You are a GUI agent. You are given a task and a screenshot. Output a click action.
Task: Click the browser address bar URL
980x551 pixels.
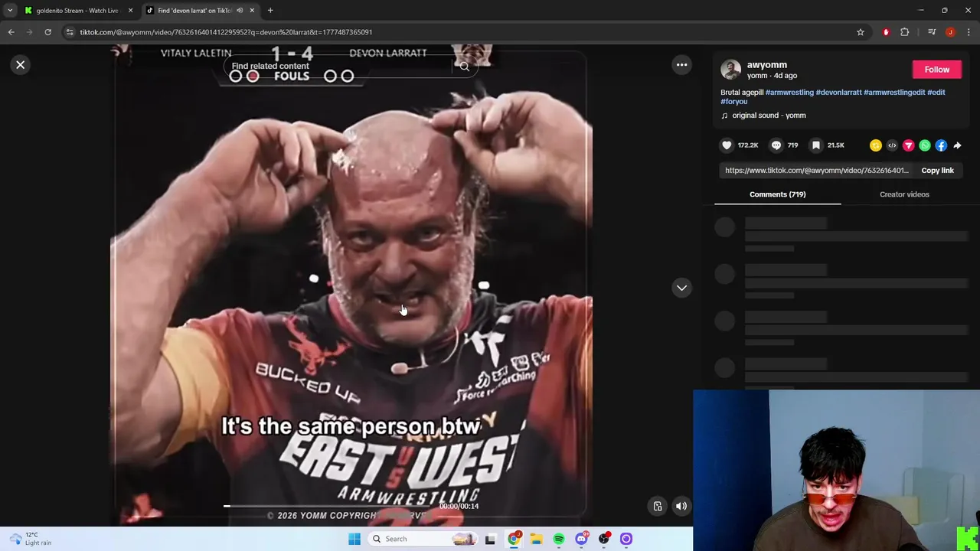pos(226,32)
